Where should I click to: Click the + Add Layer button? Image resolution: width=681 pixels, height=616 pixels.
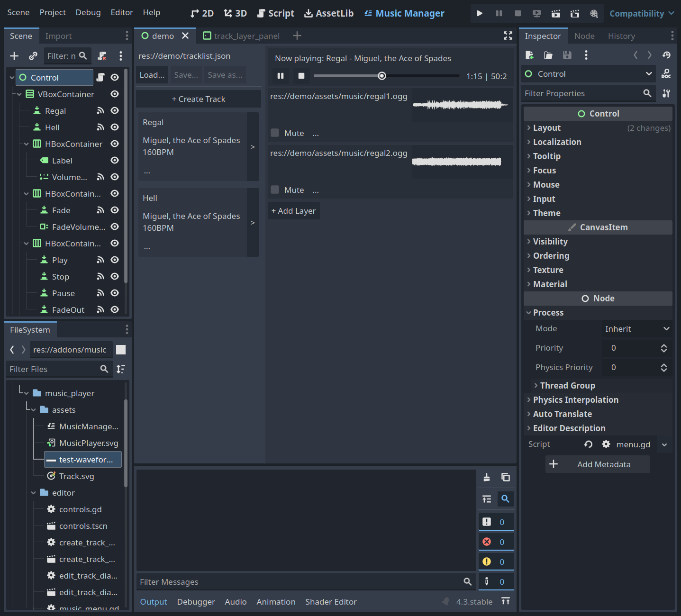(x=294, y=211)
